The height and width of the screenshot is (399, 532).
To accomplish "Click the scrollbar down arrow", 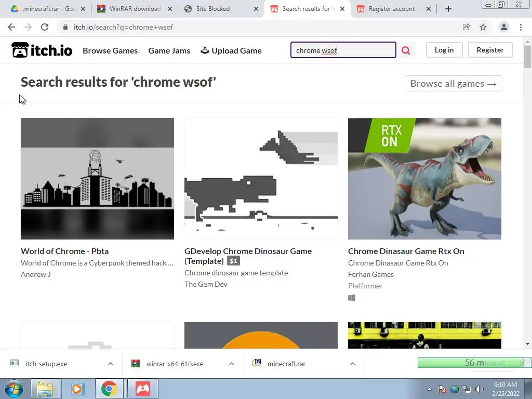I will (x=528, y=344).
